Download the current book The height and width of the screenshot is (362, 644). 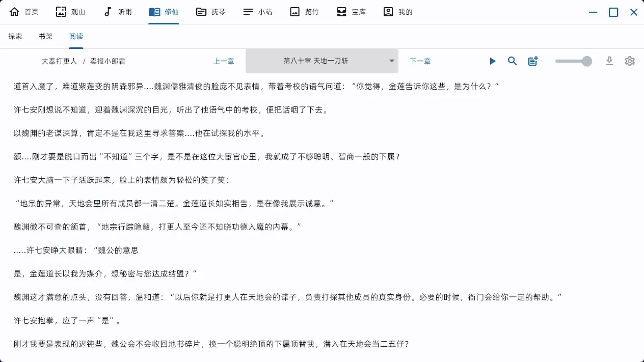coord(609,61)
